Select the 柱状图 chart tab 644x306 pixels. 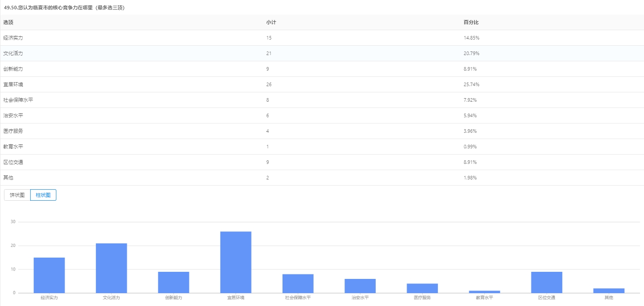pyautogui.click(x=43, y=195)
